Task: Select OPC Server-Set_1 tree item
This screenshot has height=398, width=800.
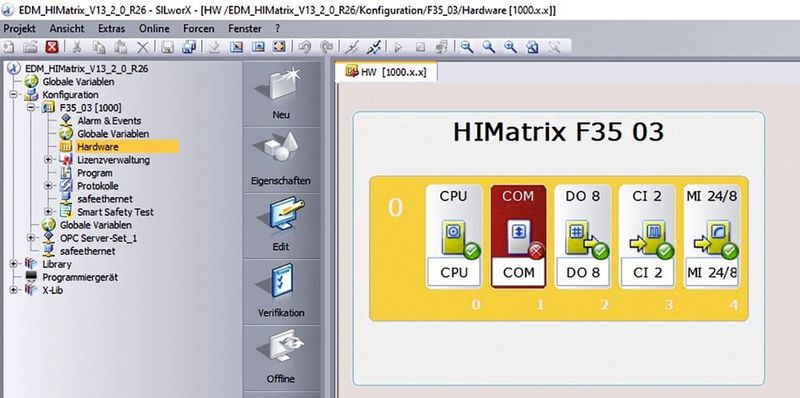Action: (x=98, y=238)
